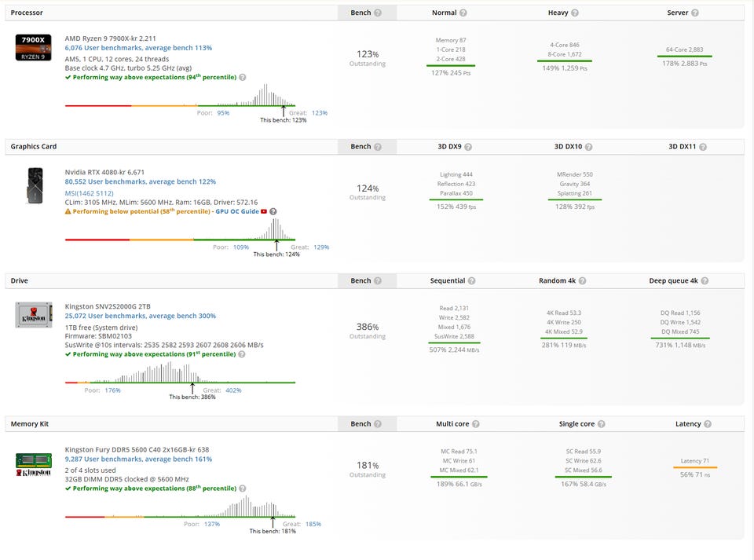The width and height of the screenshot is (754, 560).
Task: Open the Random 4k help icon
Action: (x=582, y=280)
